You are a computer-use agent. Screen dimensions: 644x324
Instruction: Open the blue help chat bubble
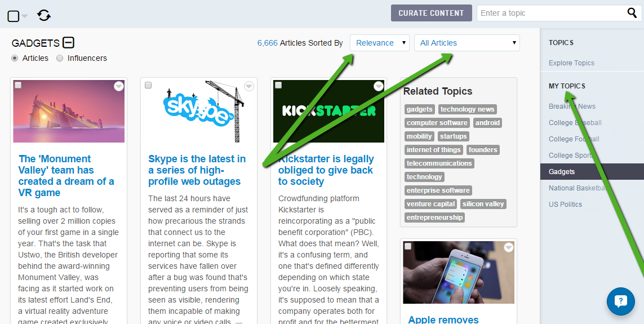(620, 301)
